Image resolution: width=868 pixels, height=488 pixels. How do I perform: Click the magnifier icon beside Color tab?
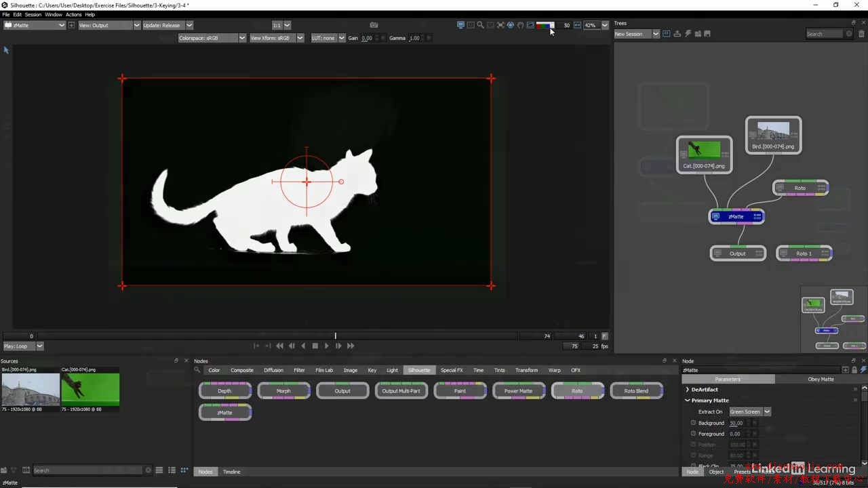[197, 370]
